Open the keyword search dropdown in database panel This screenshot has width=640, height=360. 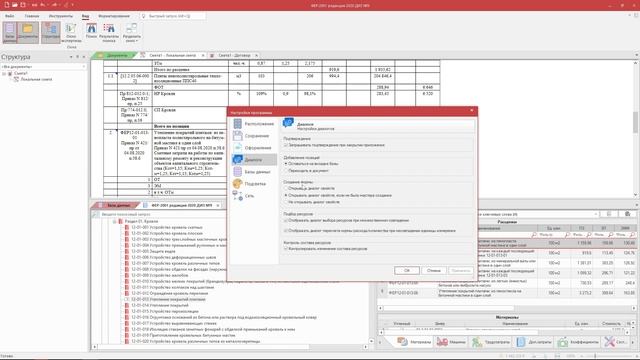click(x=596, y=214)
